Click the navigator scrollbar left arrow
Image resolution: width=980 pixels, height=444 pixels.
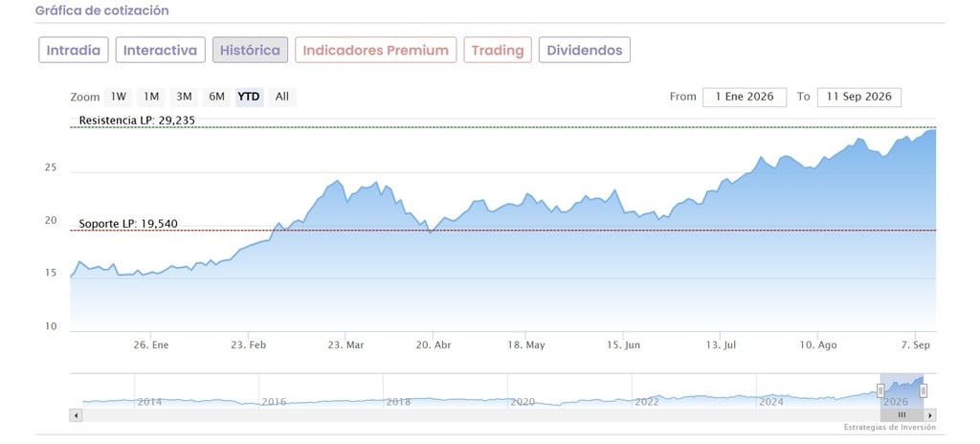click(x=77, y=415)
